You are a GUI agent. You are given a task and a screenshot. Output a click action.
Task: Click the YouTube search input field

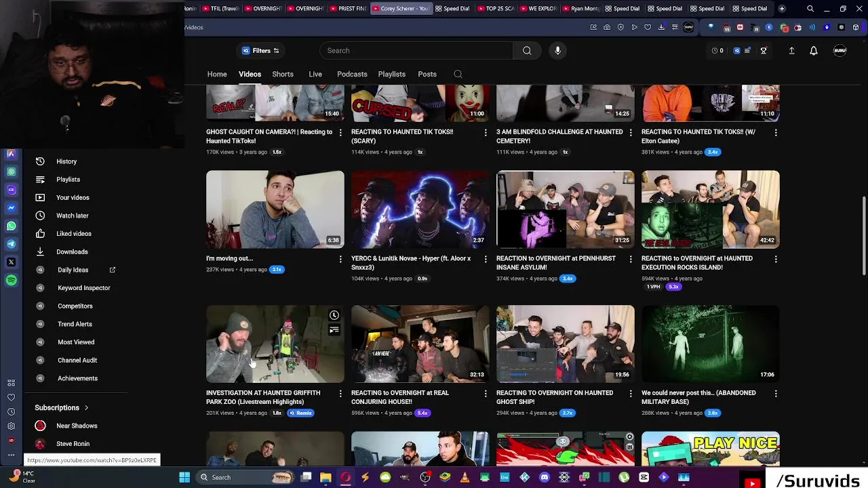(x=416, y=51)
